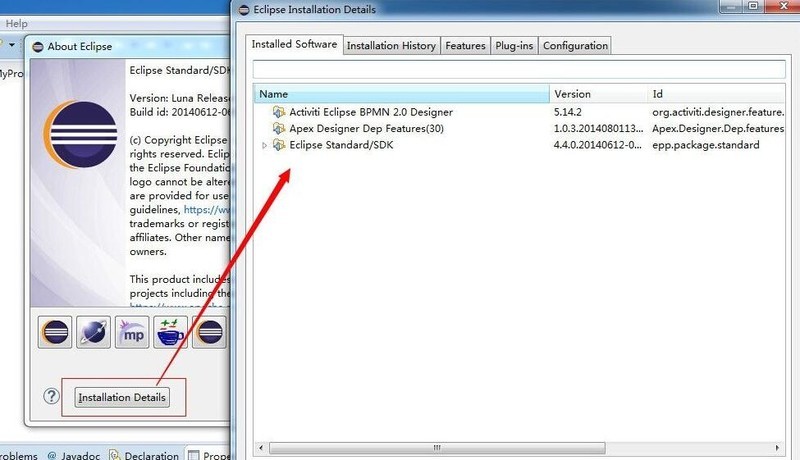Click the coffee cup feature icon
The image size is (800, 460).
[171, 332]
